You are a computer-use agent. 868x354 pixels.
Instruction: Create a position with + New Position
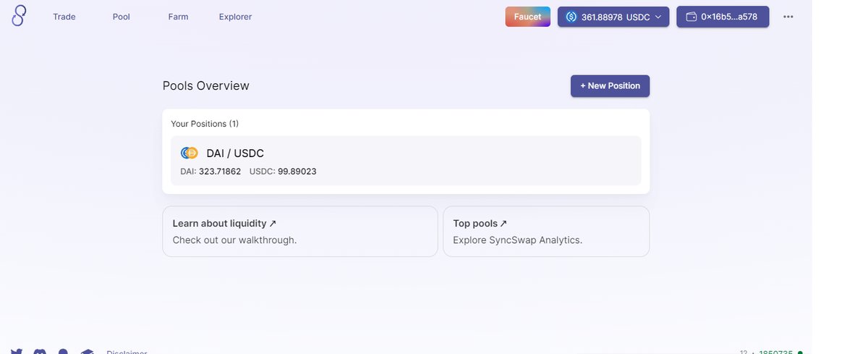(610, 85)
